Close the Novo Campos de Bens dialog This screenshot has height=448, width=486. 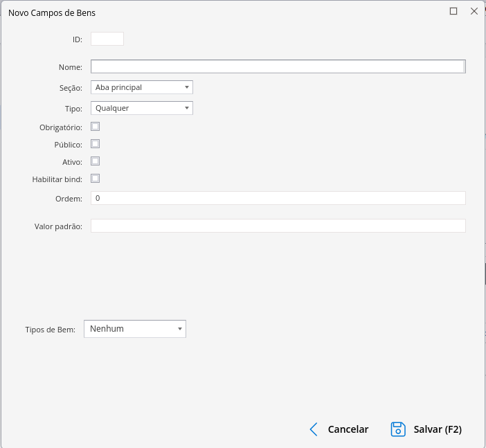point(474,11)
